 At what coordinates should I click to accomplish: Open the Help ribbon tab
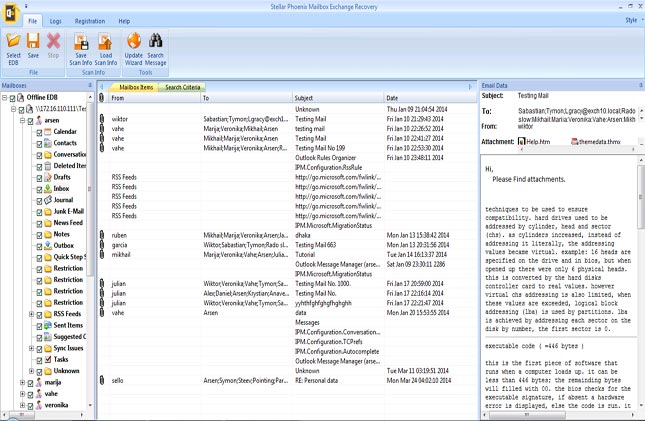pos(124,21)
